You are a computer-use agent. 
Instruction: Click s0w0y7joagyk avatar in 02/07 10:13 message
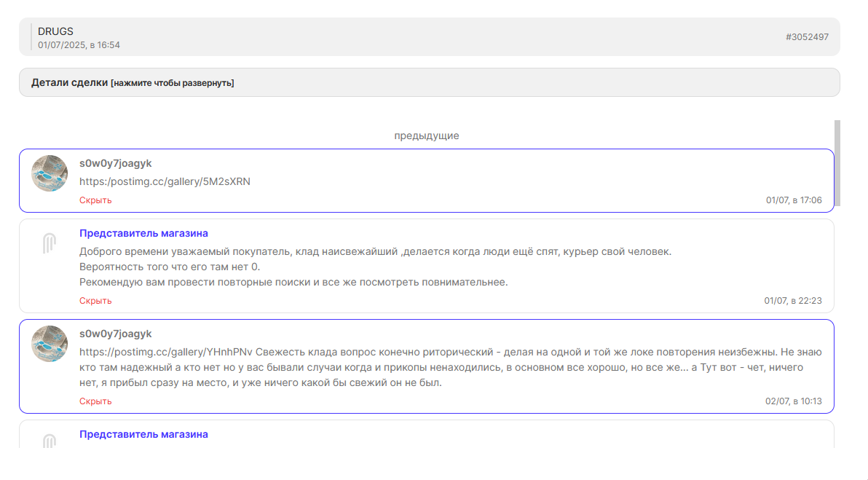[x=50, y=344]
